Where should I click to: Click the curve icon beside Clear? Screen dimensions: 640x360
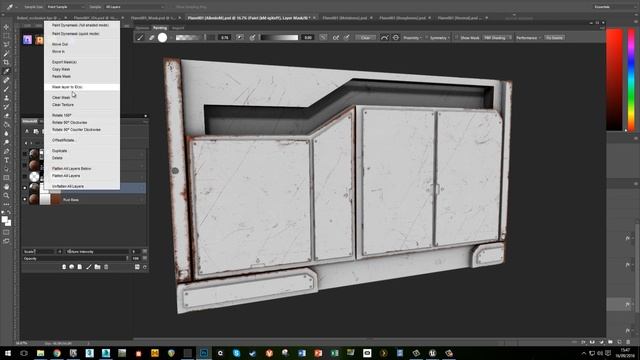[x=384, y=38]
